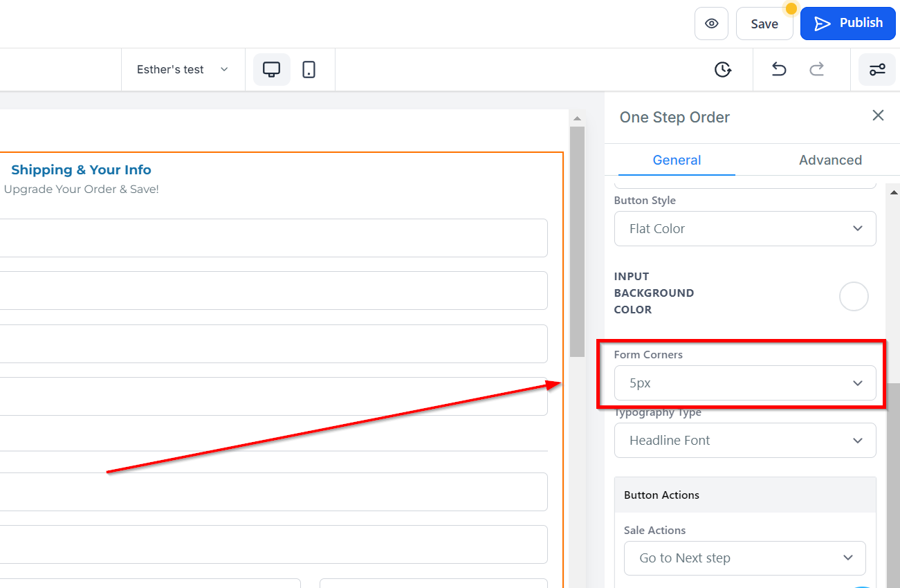The image size is (900, 588).
Task: Close the One Step Order panel
Action: click(878, 116)
